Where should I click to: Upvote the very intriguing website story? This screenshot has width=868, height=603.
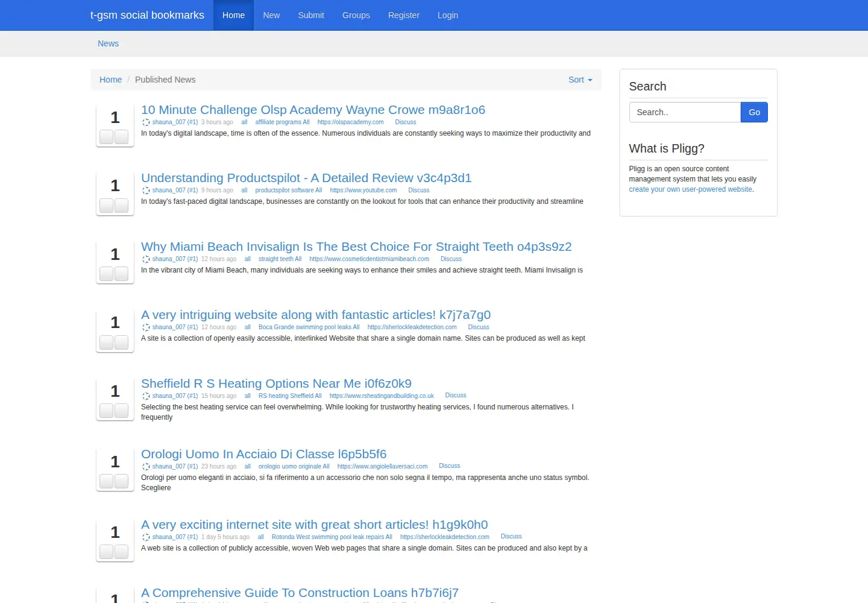(107, 343)
